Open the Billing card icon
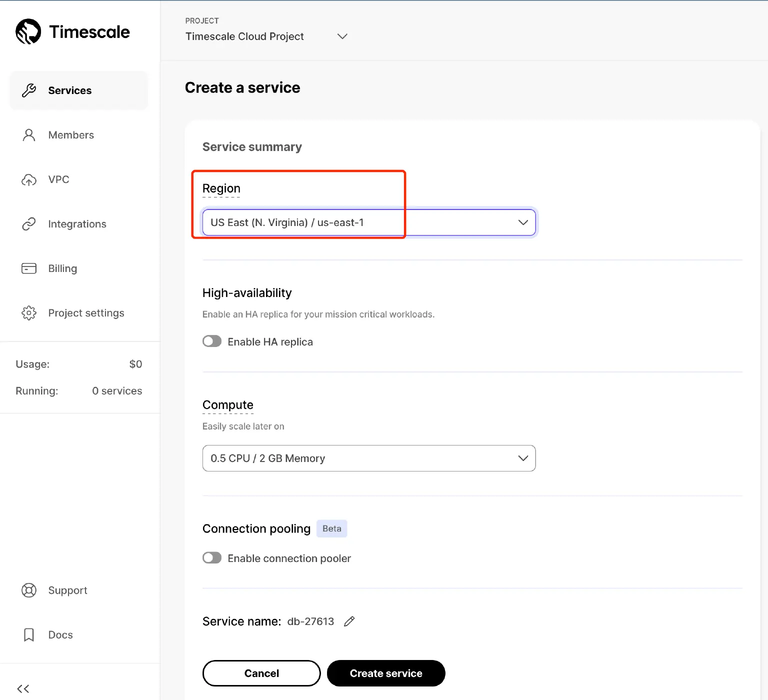Image resolution: width=768 pixels, height=700 pixels. (28, 268)
